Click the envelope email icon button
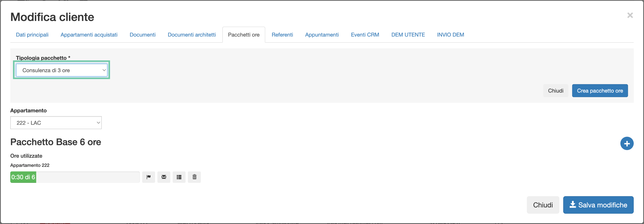This screenshot has height=224, width=644. 164,177
